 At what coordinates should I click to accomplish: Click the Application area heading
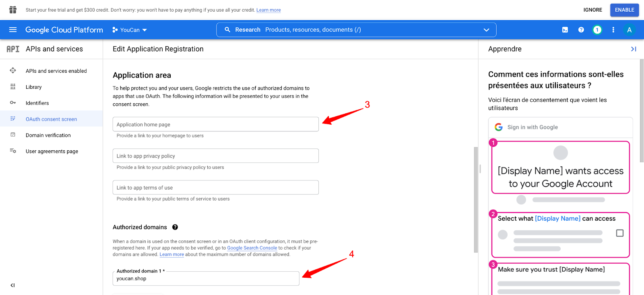coord(142,75)
